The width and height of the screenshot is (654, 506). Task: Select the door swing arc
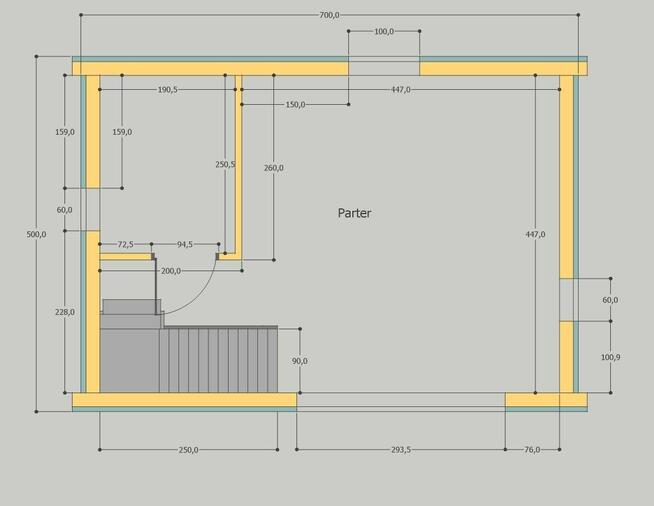click(203, 293)
